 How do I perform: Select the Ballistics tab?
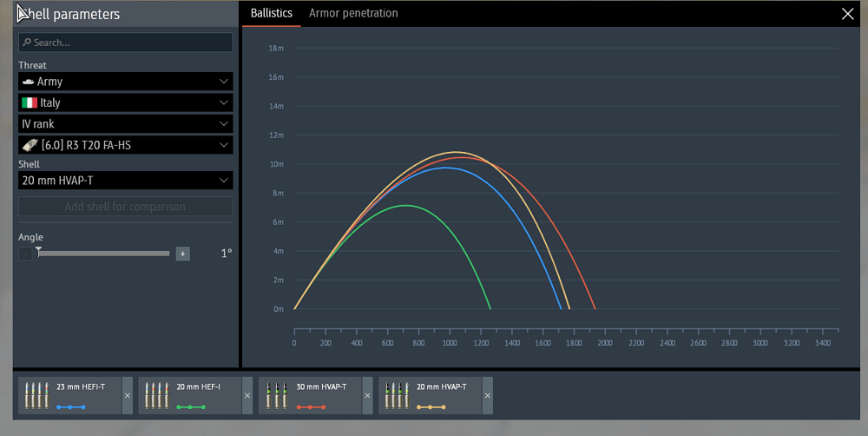[x=271, y=13]
